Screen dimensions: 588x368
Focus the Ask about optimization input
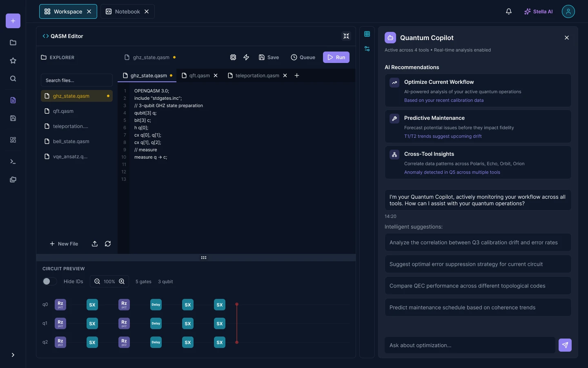click(470, 345)
